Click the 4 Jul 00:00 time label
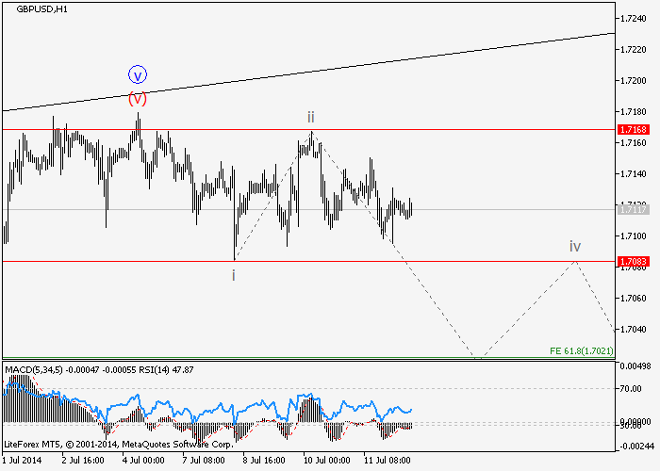This screenshot has width=660, height=471. coord(144,460)
